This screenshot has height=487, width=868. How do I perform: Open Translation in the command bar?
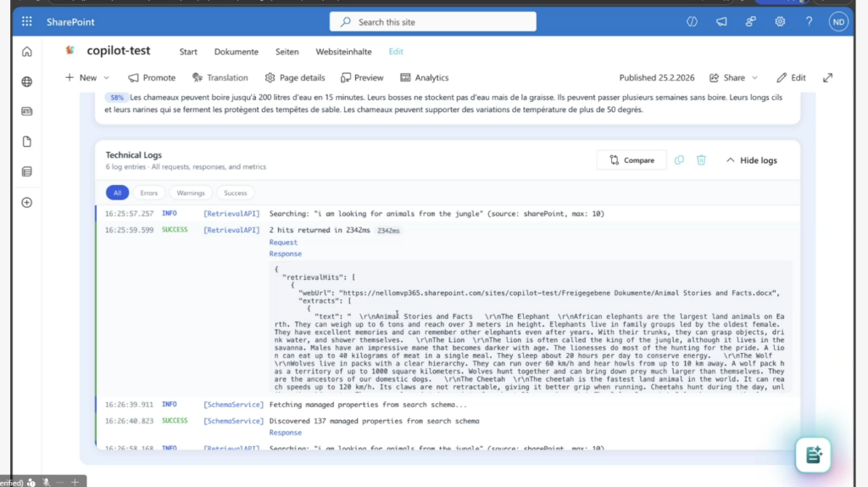[220, 77]
